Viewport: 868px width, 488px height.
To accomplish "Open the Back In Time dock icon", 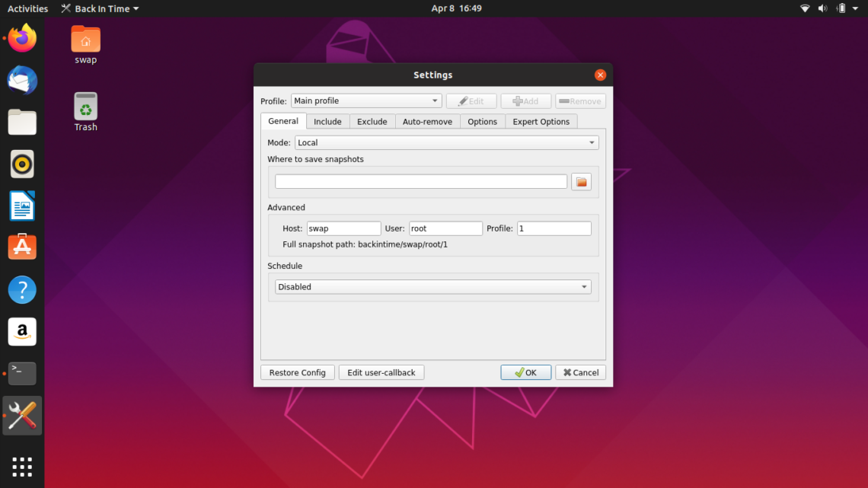I will 22,416.
